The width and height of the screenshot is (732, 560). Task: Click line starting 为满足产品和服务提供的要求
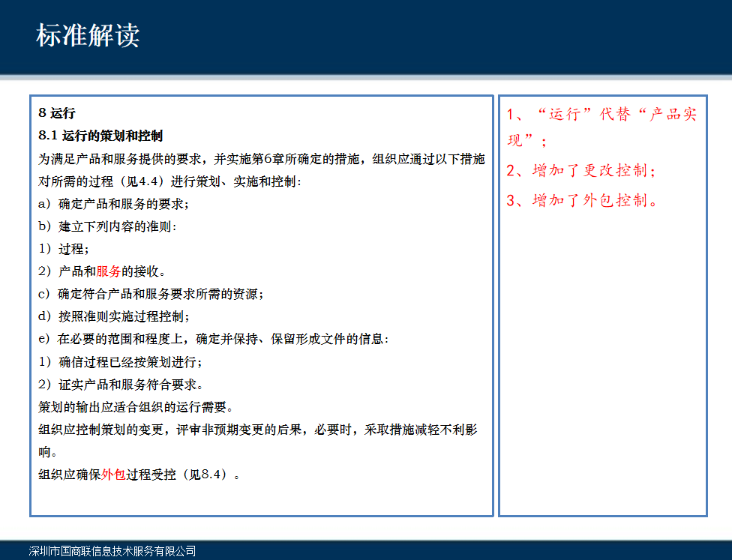point(262,159)
